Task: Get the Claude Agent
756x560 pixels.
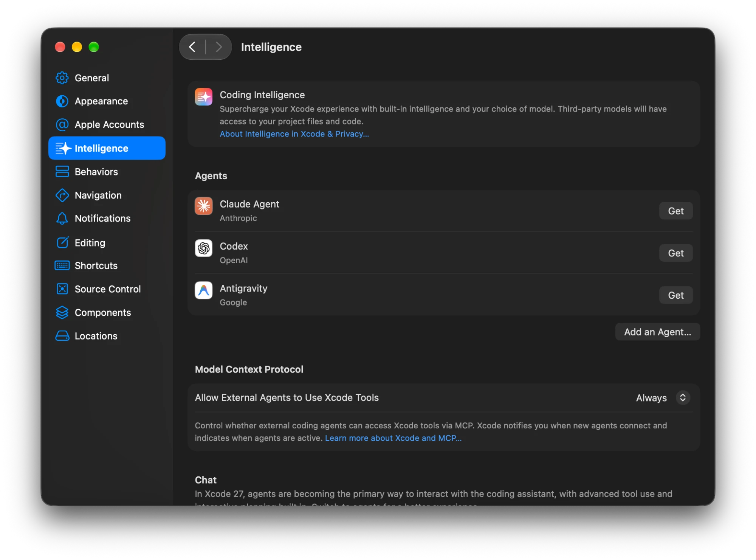Action: point(676,211)
